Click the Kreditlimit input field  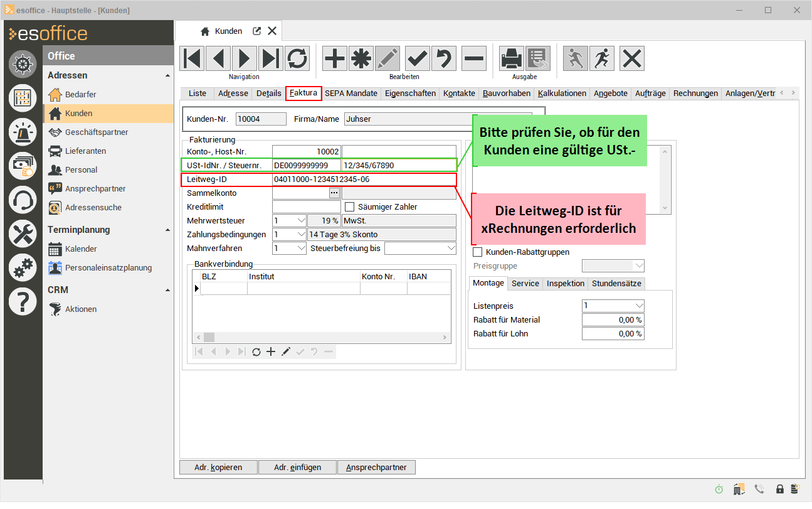coord(306,207)
